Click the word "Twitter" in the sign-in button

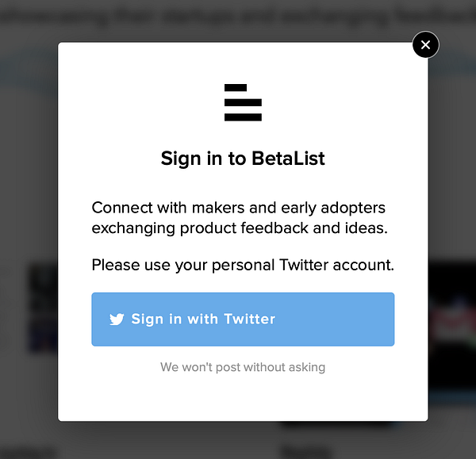coord(249,319)
